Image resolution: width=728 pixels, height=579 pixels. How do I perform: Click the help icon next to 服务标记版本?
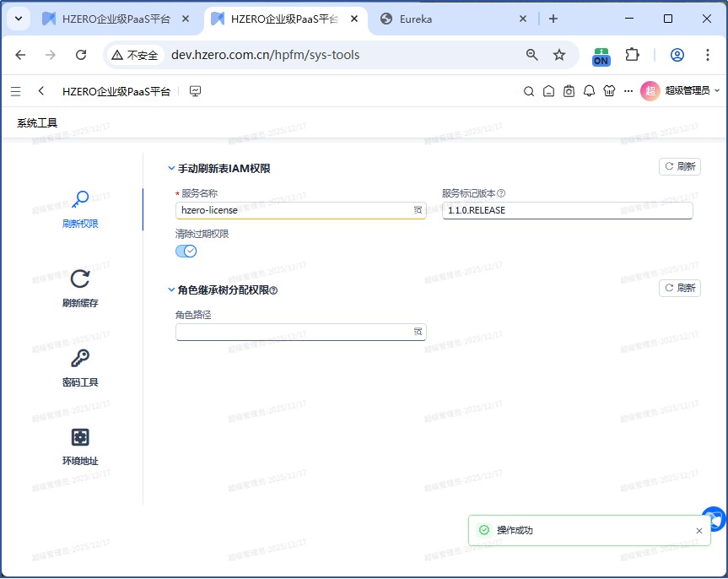click(501, 193)
